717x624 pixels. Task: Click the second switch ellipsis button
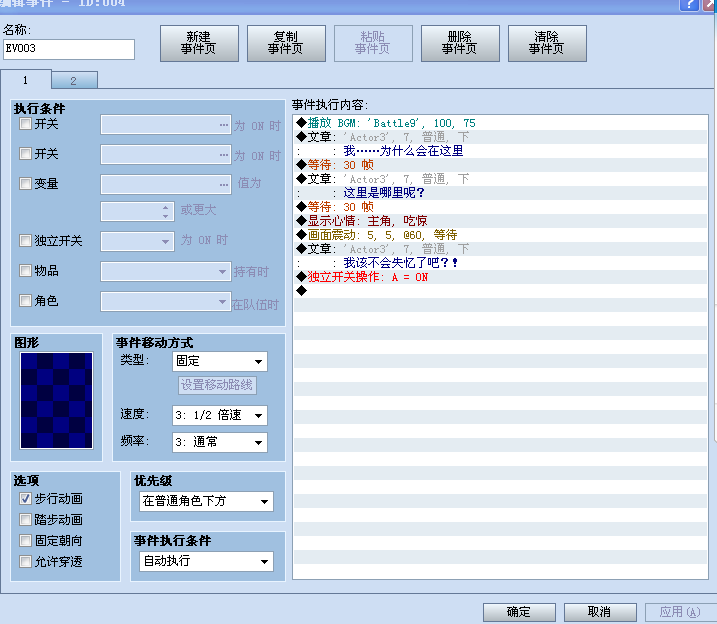click(x=224, y=155)
